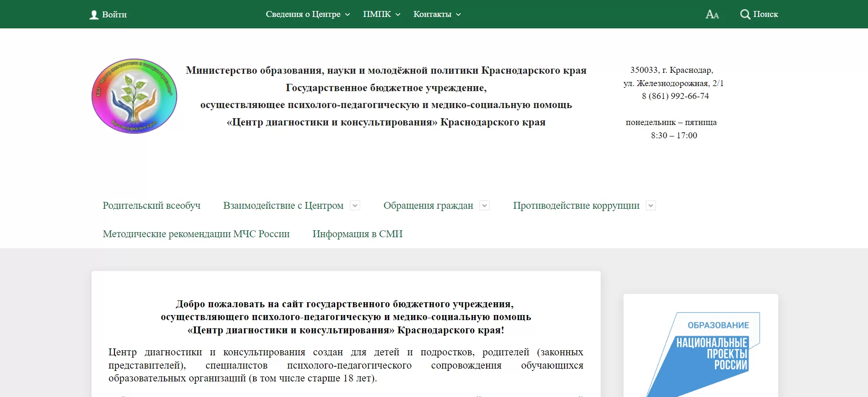
Task: Open the Контакты dropdown menu
Action: [x=437, y=14]
